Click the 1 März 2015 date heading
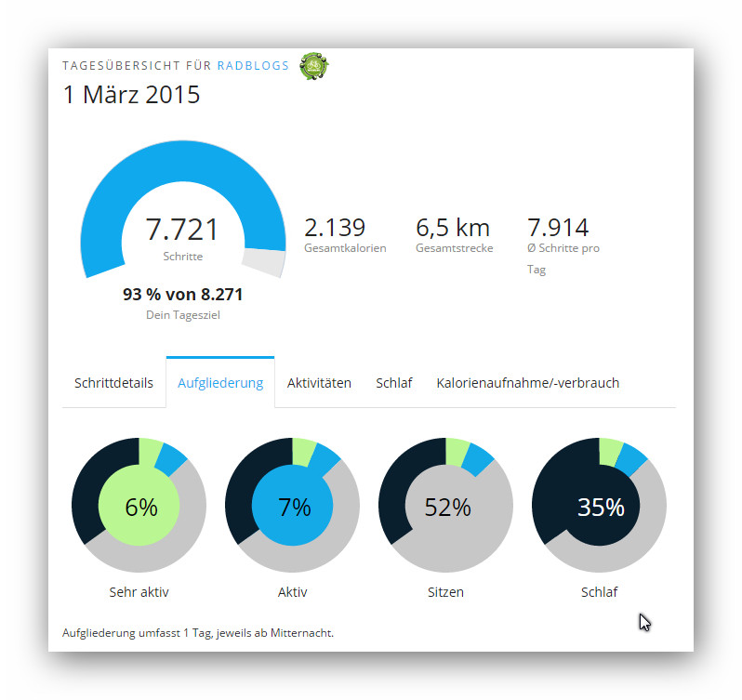This screenshot has width=742, height=700. coord(131,95)
